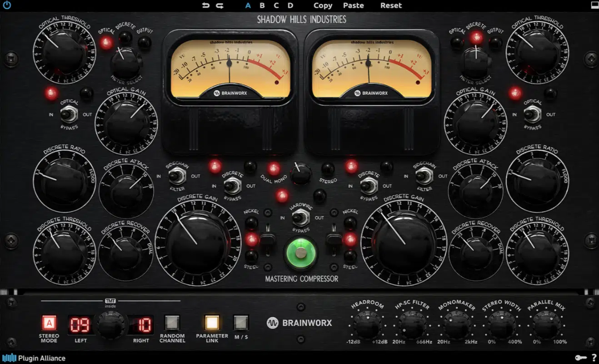Select preset slot A
The width and height of the screenshot is (599, 364).
coord(248,5)
